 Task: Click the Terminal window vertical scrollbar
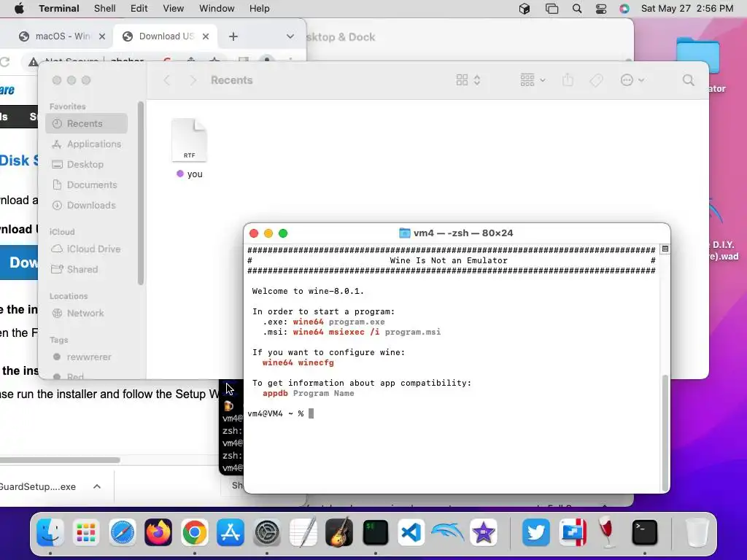[x=665, y=433]
